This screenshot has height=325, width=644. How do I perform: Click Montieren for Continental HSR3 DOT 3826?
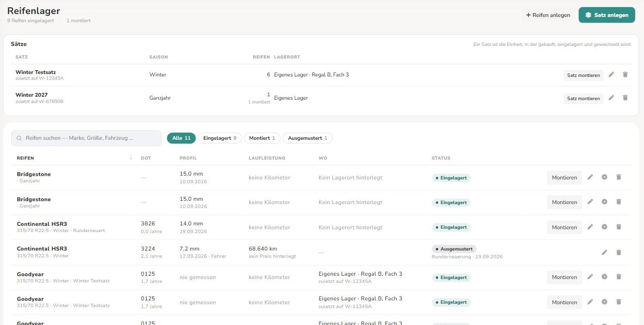(x=565, y=227)
